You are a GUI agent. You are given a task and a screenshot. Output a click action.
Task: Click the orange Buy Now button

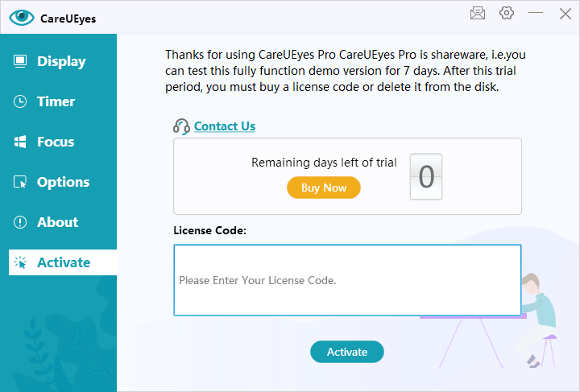point(324,188)
